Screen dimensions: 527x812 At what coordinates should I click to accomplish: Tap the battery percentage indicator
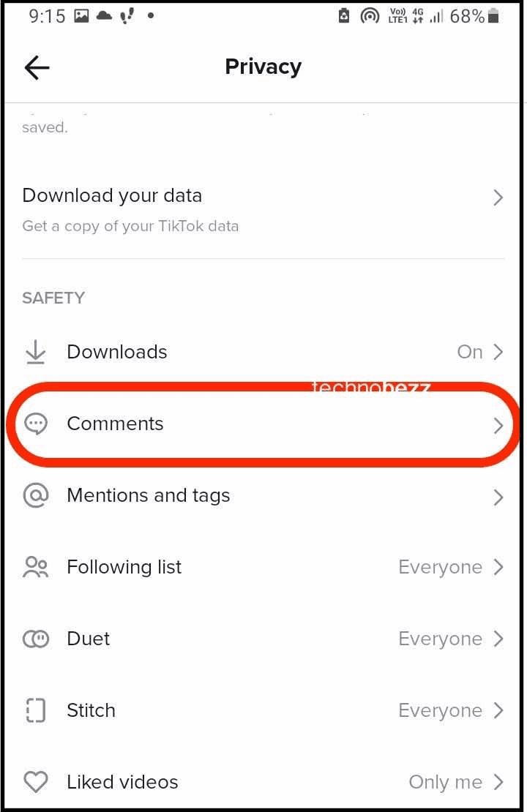click(x=467, y=16)
